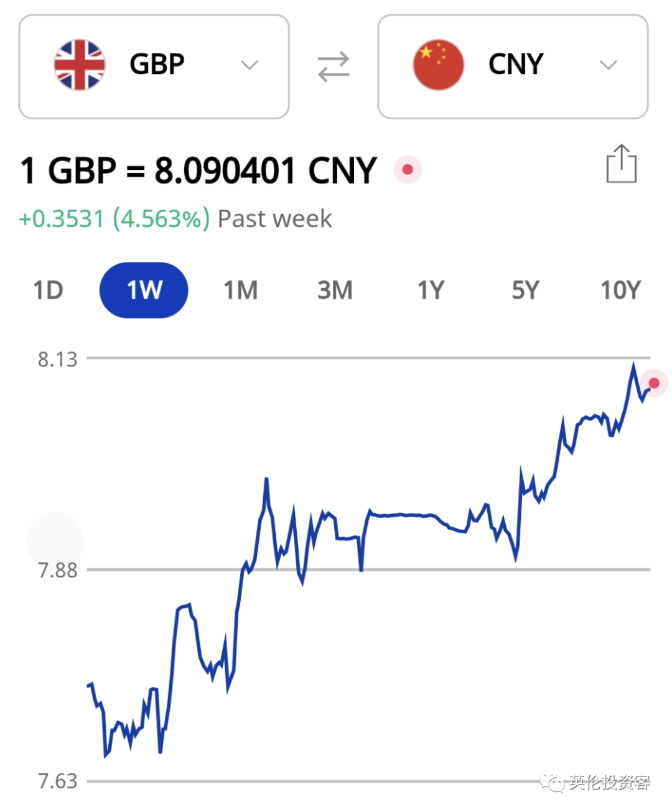This screenshot has height=812, width=672.
Task: Tap the 1 GBP = 8.090401 CNY rate text
Action: tap(198, 170)
